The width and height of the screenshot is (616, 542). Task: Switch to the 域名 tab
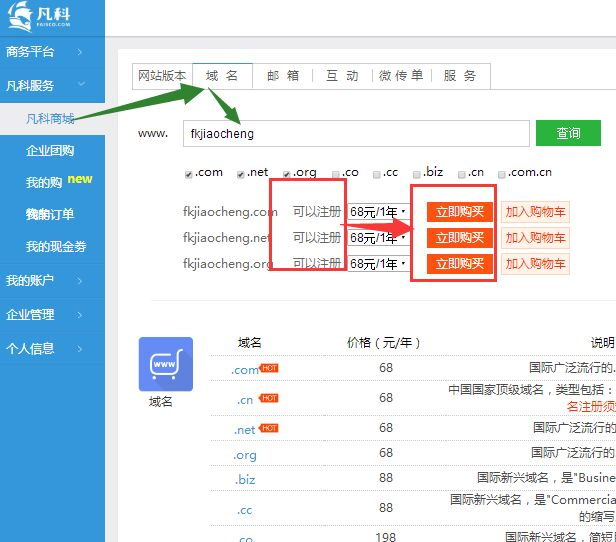(x=222, y=75)
